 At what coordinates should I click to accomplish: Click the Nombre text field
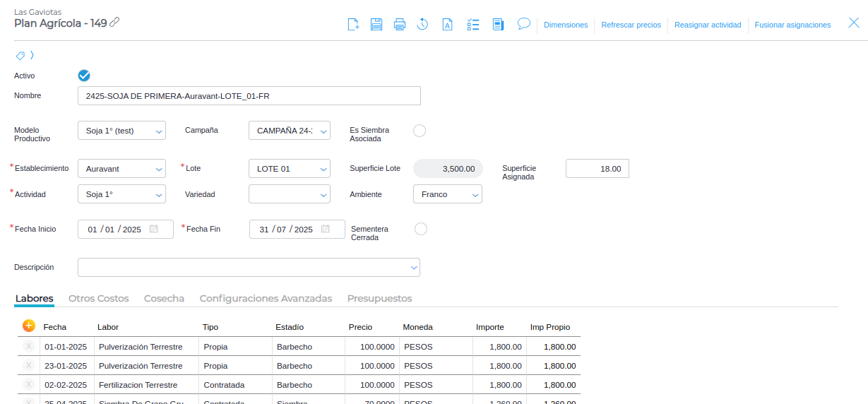pyautogui.click(x=249, y=95)
